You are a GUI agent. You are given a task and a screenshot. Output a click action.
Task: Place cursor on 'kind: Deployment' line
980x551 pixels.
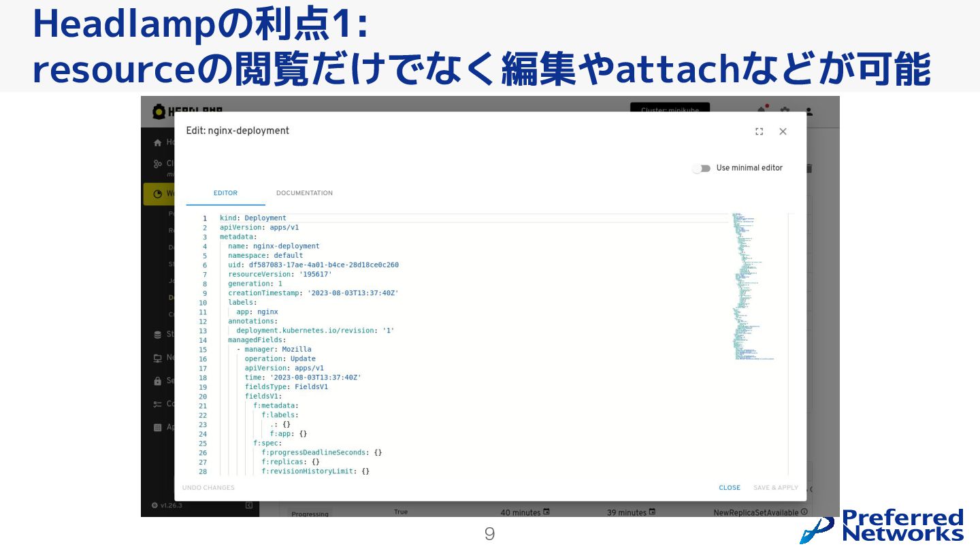click(253, 218)
